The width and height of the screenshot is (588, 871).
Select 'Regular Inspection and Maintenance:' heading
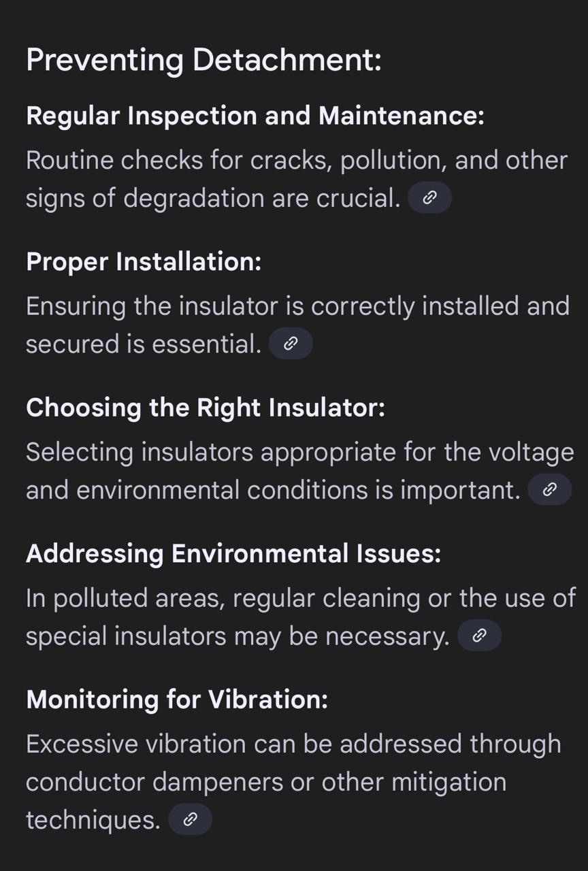pos(255,116)
